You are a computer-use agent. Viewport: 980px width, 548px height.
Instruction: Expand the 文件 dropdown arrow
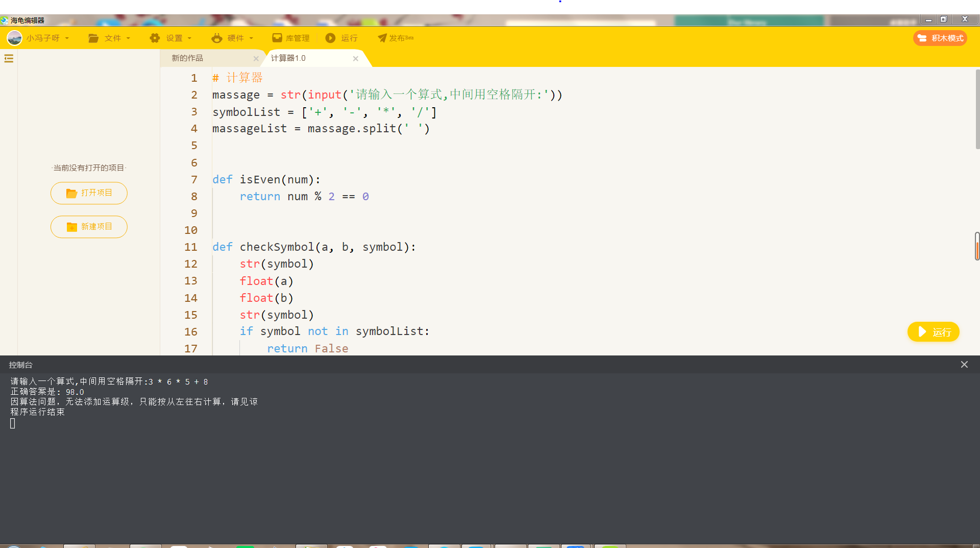click(128, 38)
